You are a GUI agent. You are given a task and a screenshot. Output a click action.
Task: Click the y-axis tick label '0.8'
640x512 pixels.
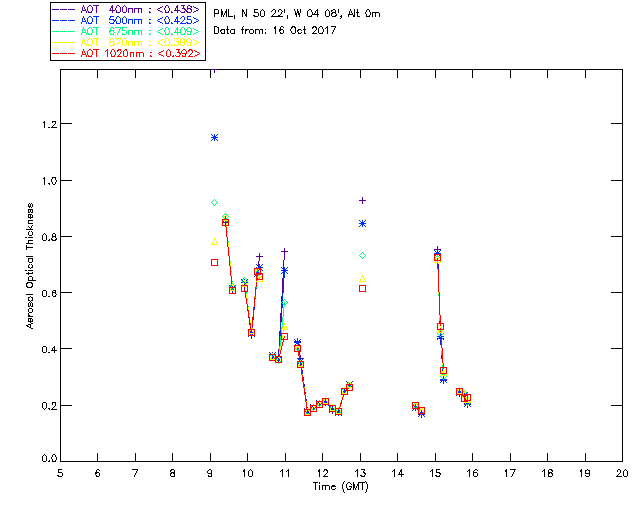coord(49,237)
